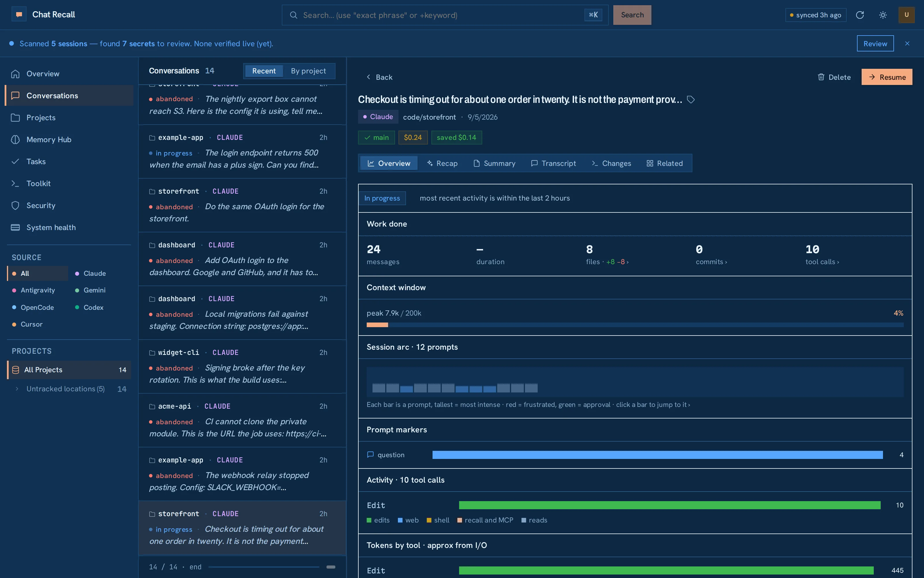The image size is (924, 578).
Task: Click the Delete trash button
Action: (x=834, y=77)
